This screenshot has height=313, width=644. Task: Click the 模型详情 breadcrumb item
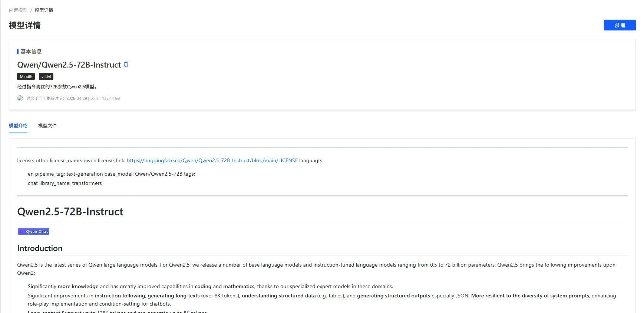[44, 10]
